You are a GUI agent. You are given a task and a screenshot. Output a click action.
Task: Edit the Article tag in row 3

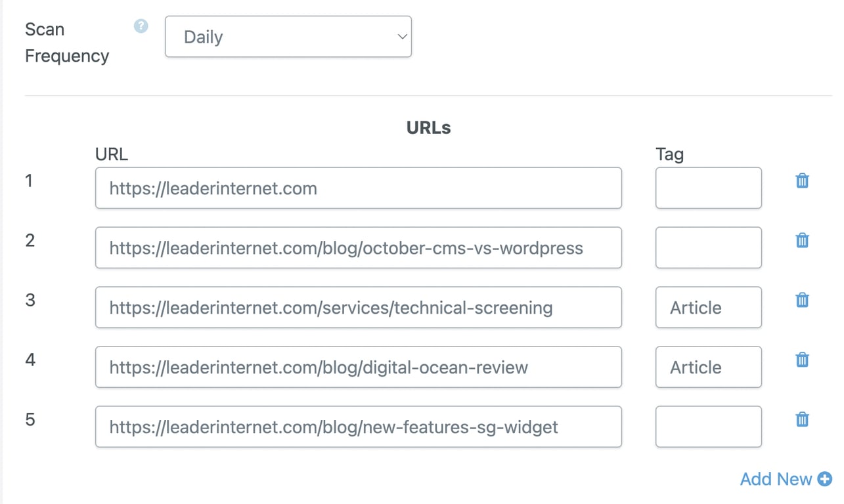708,308
